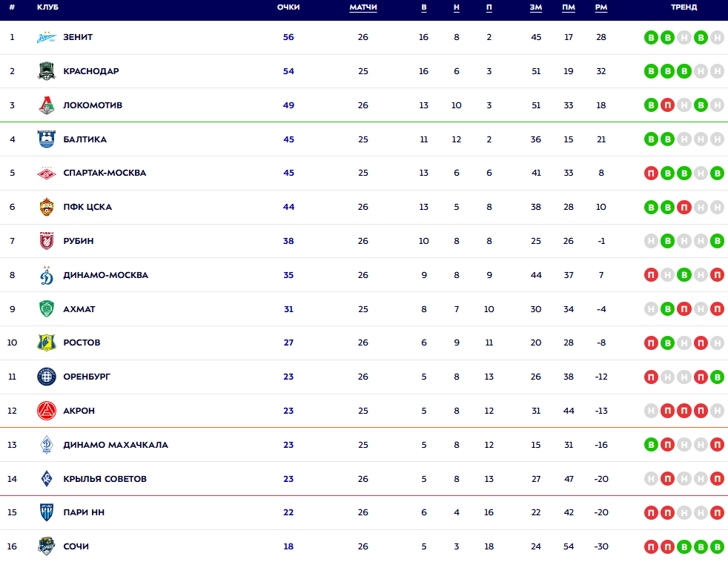Click the ТРЕНД column header
Screen dimensions: 728x562
coord(684,7)
